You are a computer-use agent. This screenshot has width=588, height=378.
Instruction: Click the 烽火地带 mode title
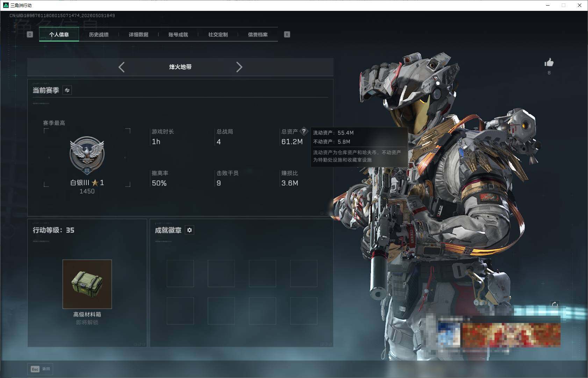click(180, 67)
